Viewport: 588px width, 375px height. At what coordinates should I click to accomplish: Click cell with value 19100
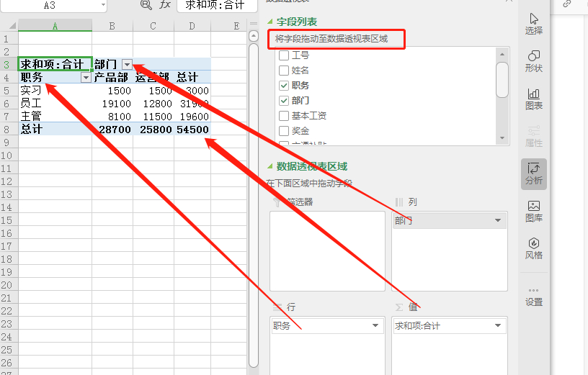(x=112, y=104)
